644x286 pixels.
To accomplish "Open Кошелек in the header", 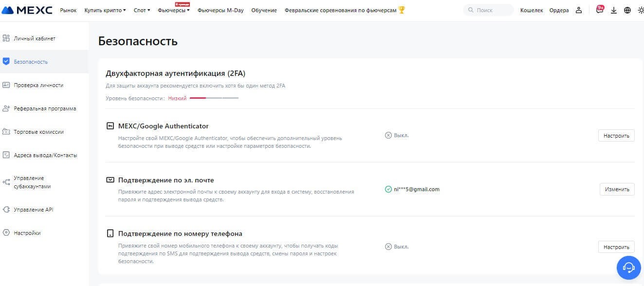I will click(532, 10).
